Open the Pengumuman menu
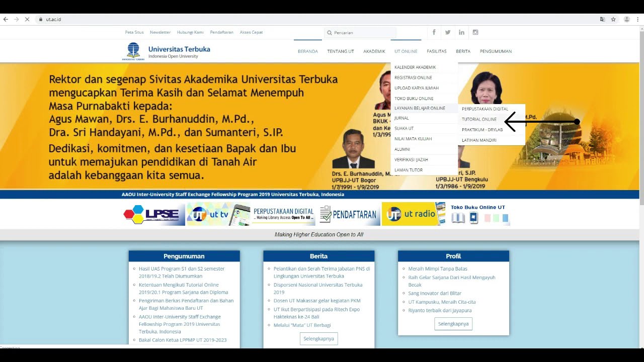644x362 pixels. tap(496, 51)
